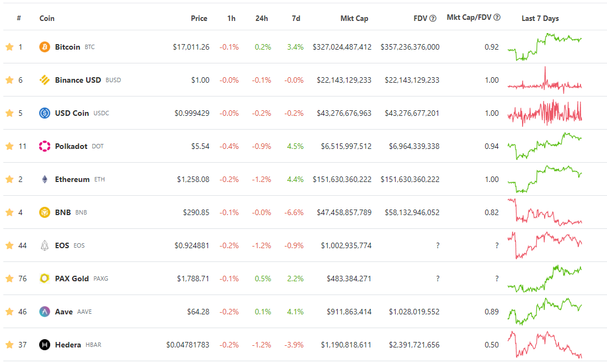
Task: Toggle Polkadot's favorite star
Action: click(x=10, y=146)
